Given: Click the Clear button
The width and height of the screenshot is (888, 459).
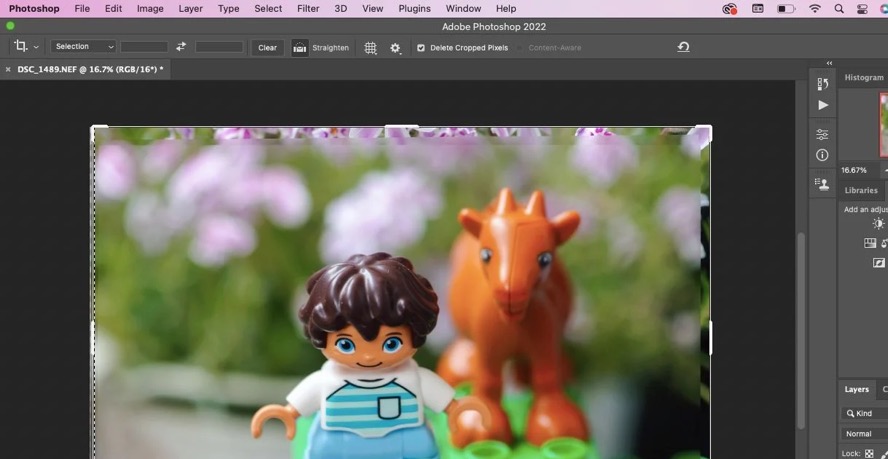Looking at the screenshot, I should [x=267, y=47].
